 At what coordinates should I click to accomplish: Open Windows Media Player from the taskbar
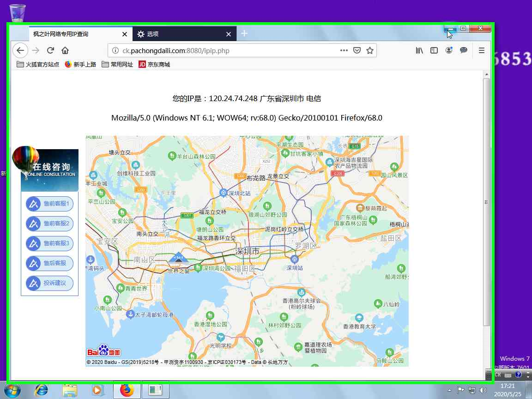pos(98,391)
